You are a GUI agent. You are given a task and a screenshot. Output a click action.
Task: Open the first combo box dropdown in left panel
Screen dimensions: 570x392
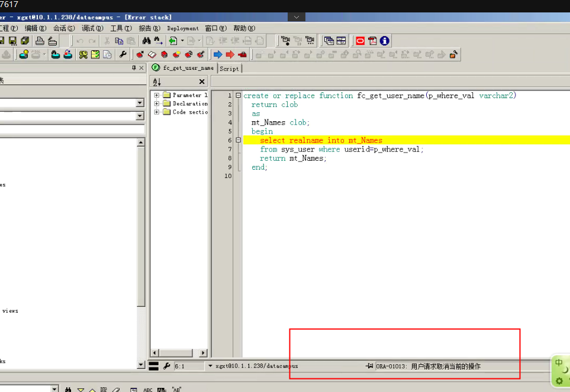[x=140, y=103]
